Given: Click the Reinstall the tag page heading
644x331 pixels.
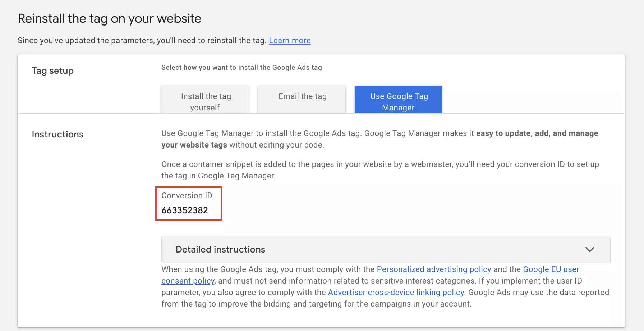Looking at the screenshot, I should click(x=110, y=18).
